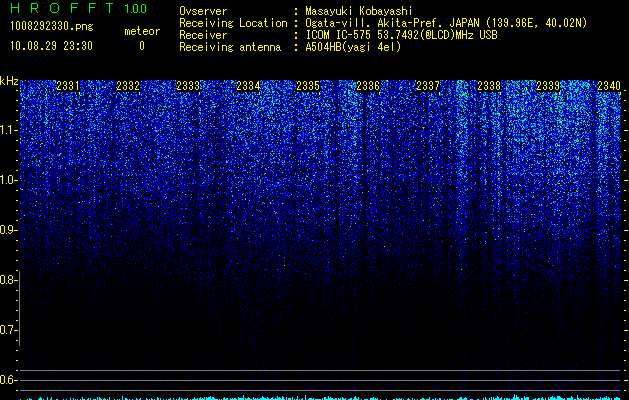
Task: Click time marker 2338
Action: point(489,85)
